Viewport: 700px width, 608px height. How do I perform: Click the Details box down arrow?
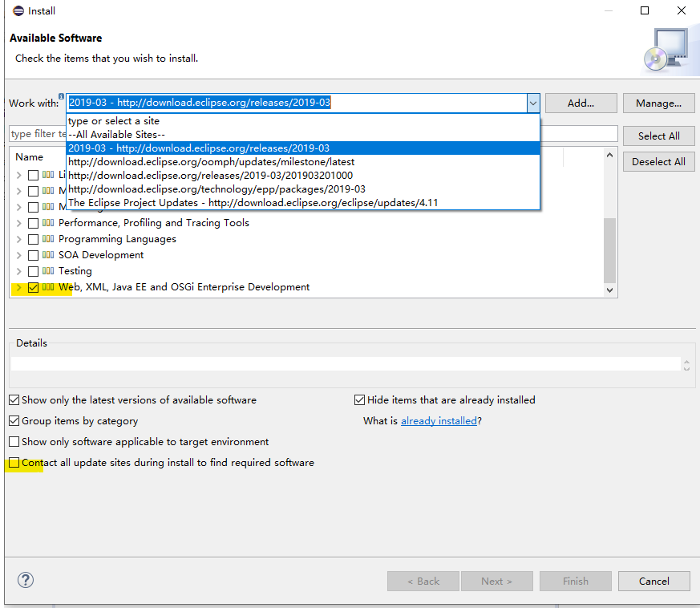click(686, 368)
